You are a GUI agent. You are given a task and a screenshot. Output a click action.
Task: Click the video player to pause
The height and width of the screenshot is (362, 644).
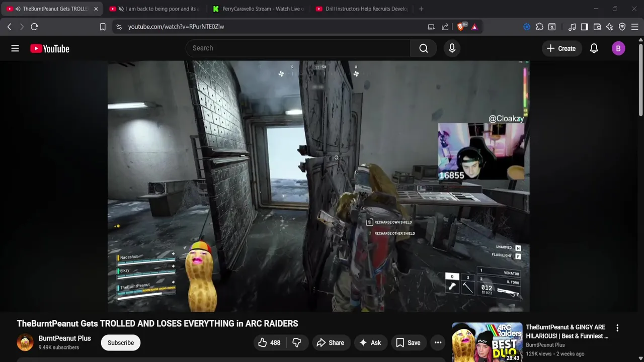(318, 186)
